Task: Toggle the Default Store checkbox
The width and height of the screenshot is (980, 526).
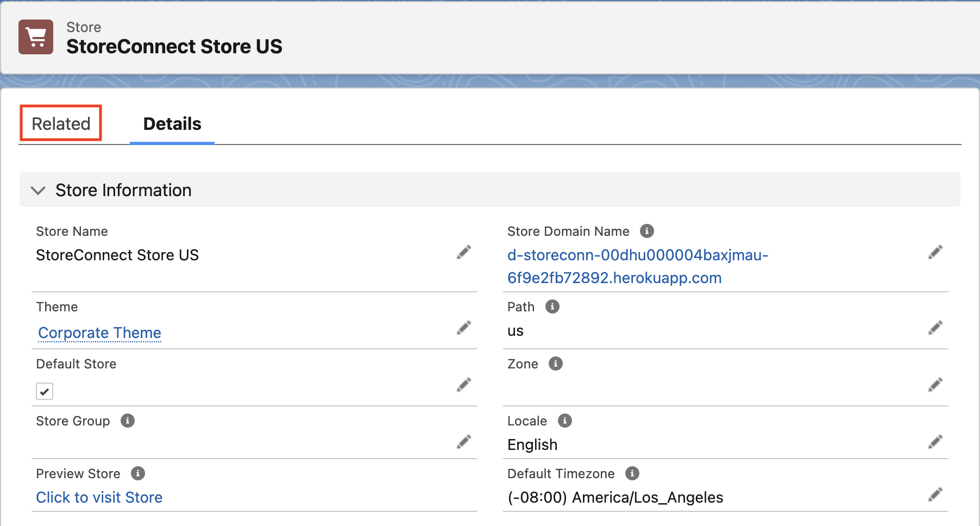Action: pyautogui.click(x=45, y=391)
